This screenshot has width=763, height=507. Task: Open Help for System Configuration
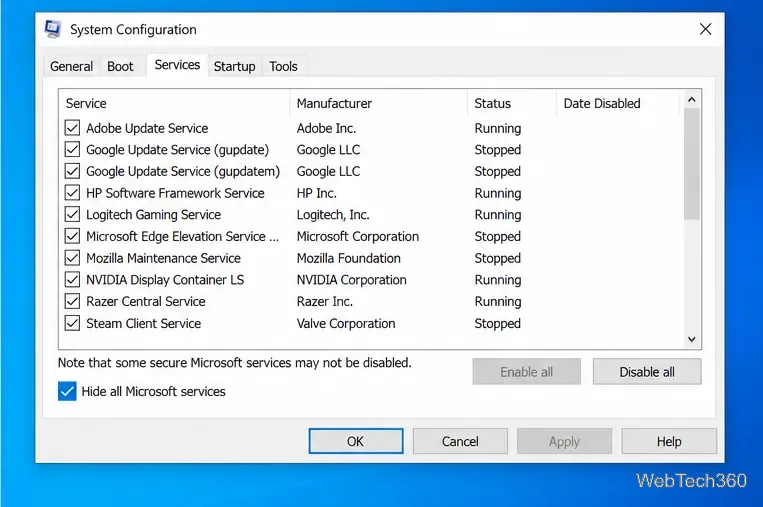tap(669, 441)
